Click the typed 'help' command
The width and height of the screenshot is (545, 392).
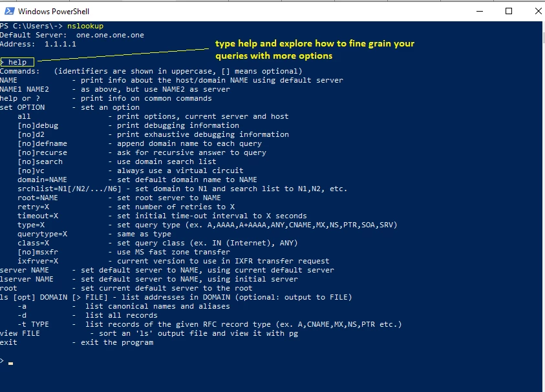[17, 62]
